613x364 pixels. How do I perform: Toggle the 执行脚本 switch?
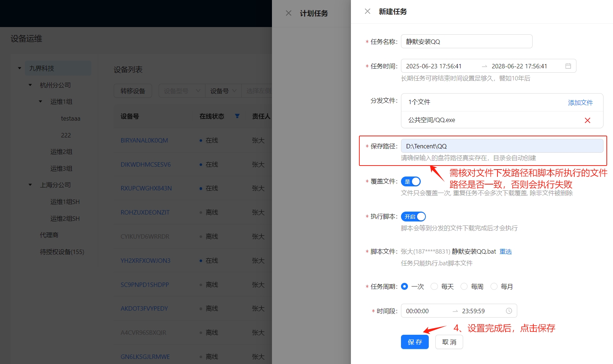413,217
